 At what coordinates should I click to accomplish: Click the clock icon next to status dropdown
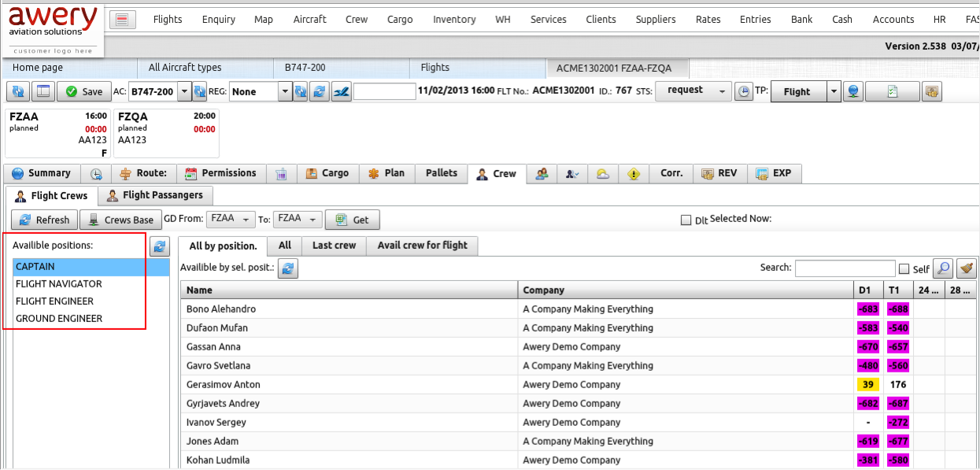point(744,91)
